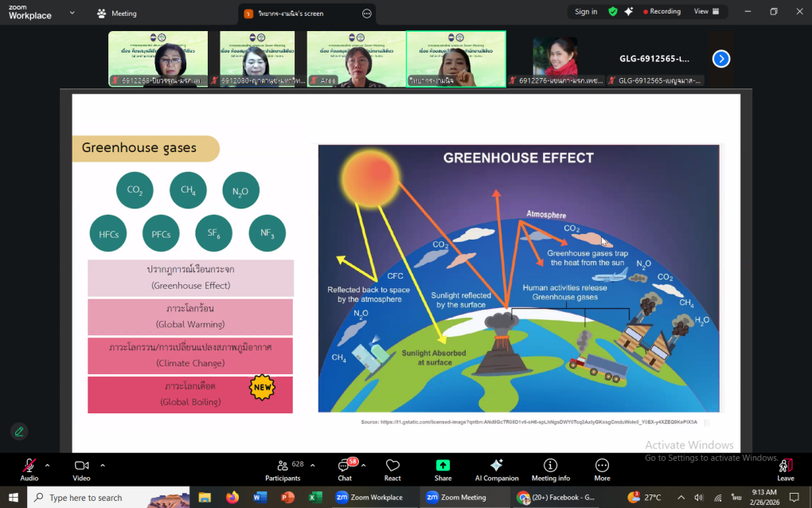812x508 pixels.
Task: Click the Sign in button
Action: click(586, 12)
